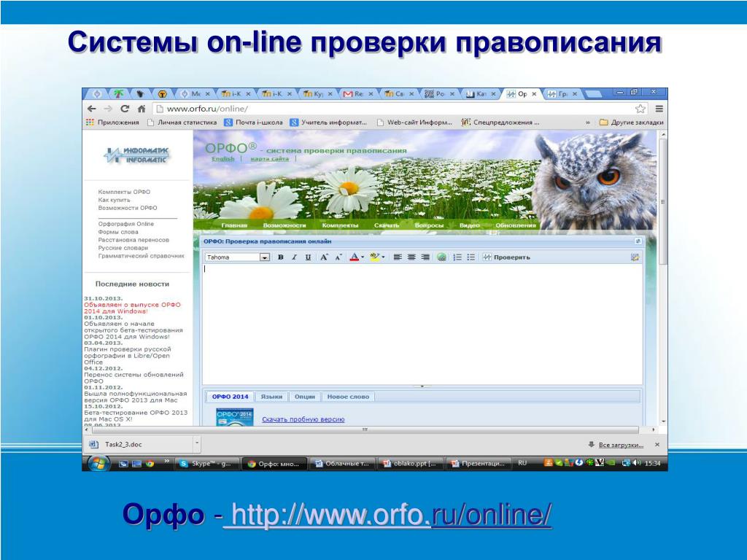Center the text in the editor
The image size is (747, 560).
pos(411,257)
